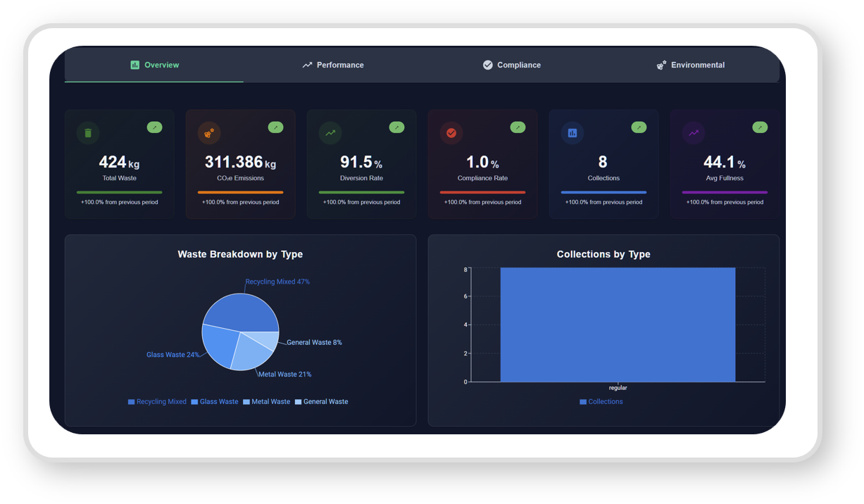Click the Collections by Type title

coord(603,254)
